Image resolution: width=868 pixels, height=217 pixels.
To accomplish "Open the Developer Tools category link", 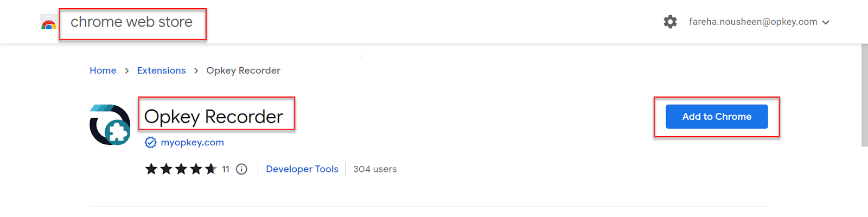I will [x=302, y=169].
